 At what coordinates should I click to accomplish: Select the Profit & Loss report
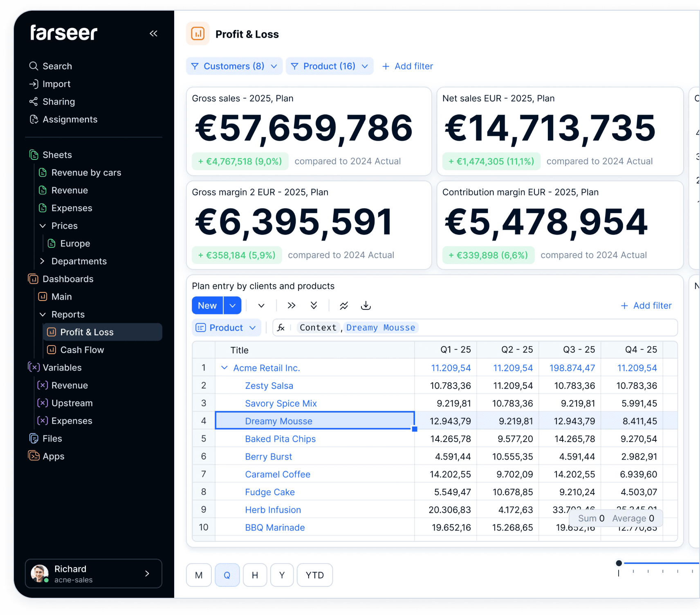coord(103,332)
